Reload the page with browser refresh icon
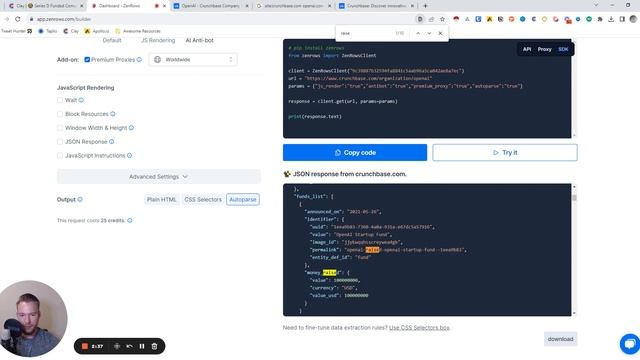The height and width of the screenshot is (360, 640). point(18,19)
